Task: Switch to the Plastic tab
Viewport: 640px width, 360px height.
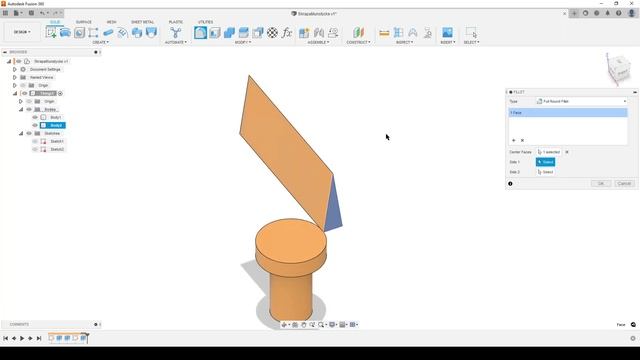Action: (176, 22)
